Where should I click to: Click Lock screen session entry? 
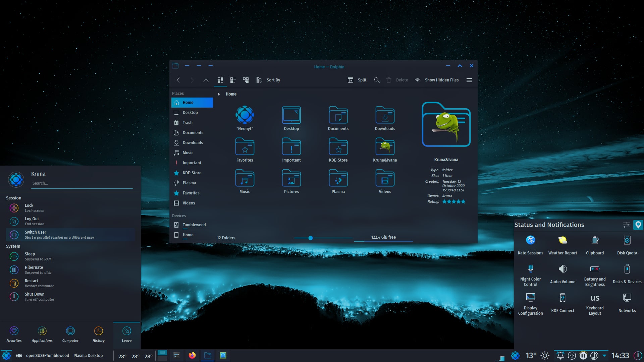click(70, 208)
